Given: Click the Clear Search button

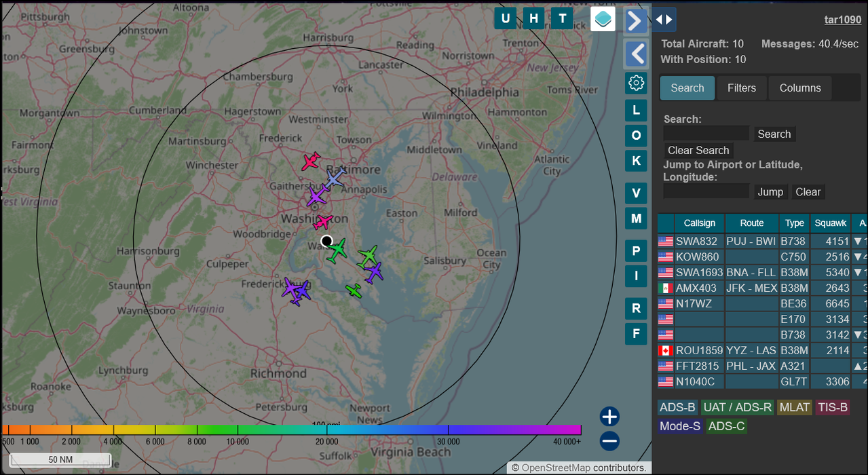Looking at the screenshot, I should coord(698,150).
